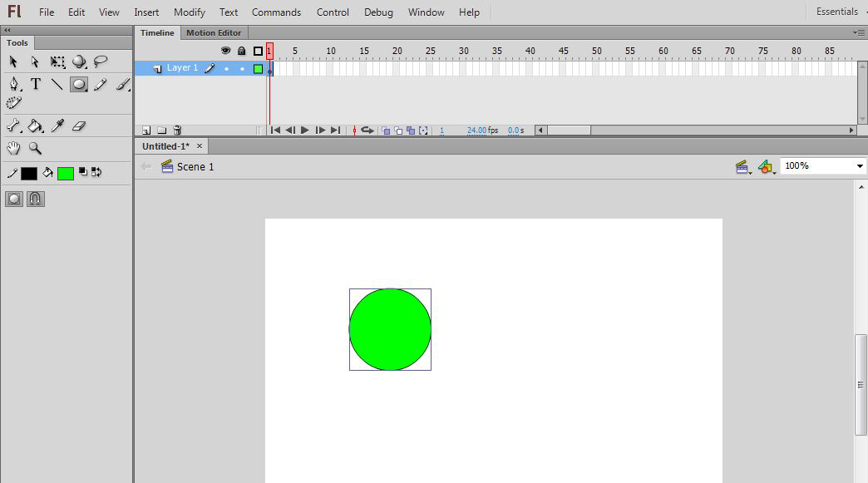The height and width of the screenshot is (483, 868).
Task: Click the Scene 1 breadcrumb
Action: coord(195,167)
